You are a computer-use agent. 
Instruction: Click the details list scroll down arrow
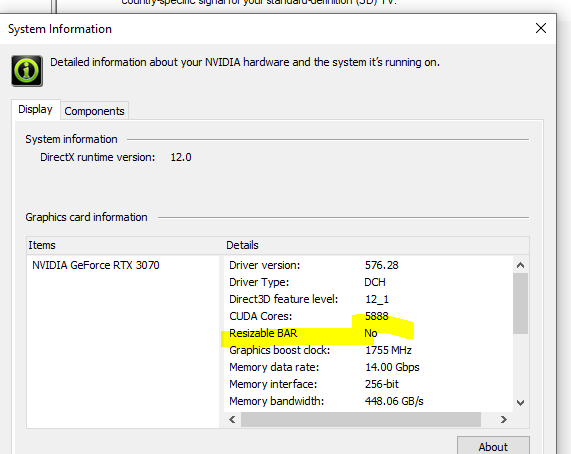520,403
